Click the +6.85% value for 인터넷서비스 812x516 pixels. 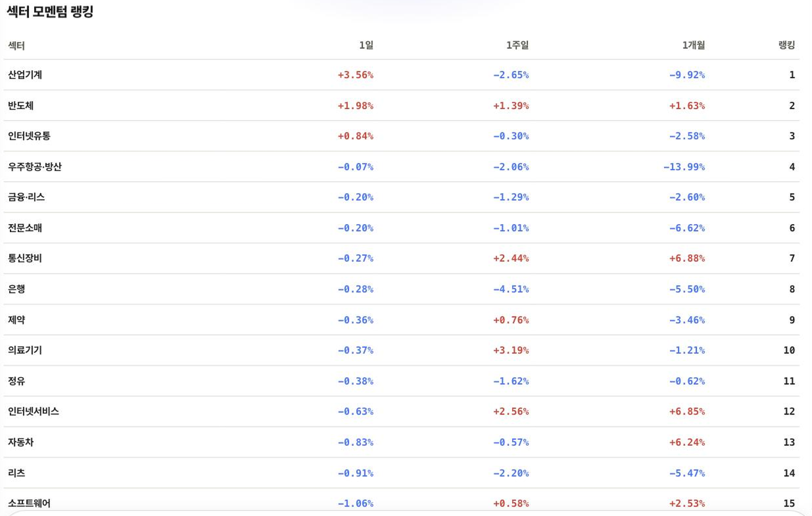click(x=687, y=412)
